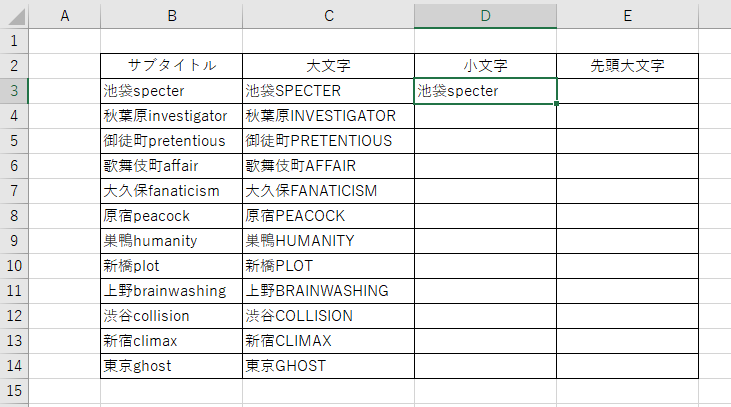Select column E header

click(628, 16)
